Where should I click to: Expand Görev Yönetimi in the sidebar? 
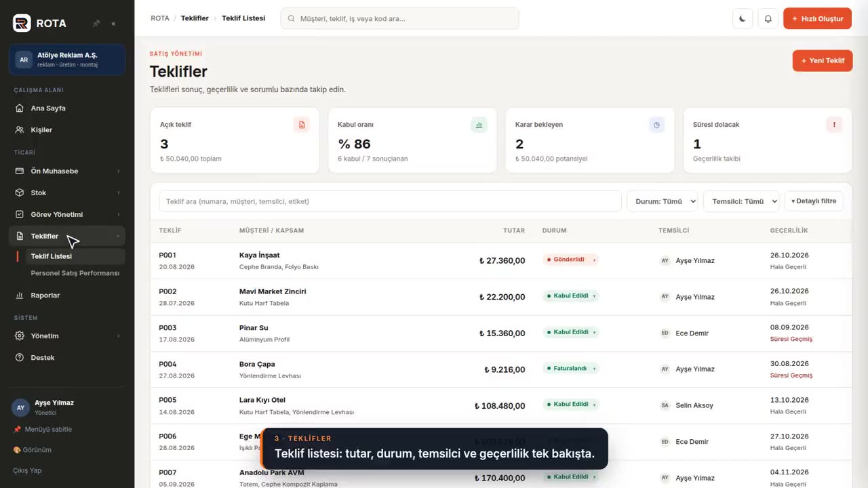point(67,215)
